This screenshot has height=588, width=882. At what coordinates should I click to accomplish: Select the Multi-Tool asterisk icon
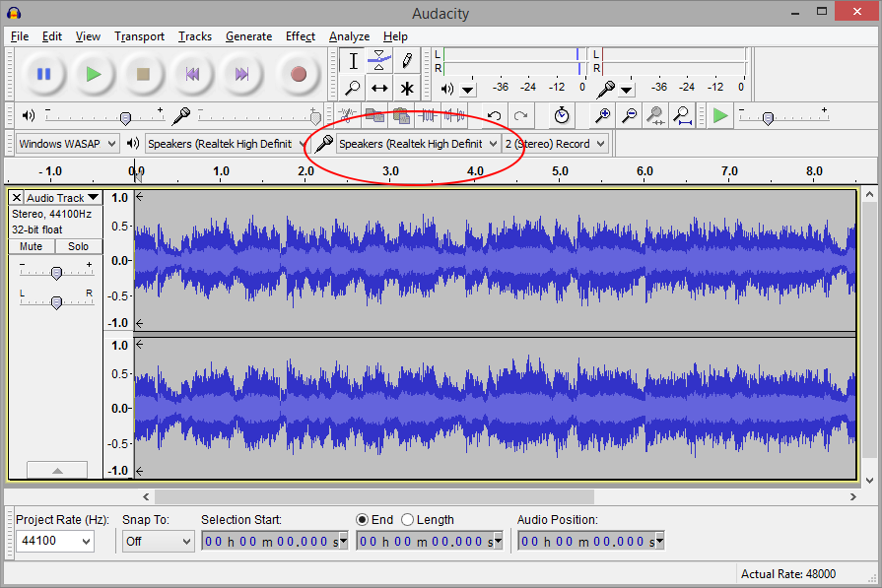(406, 88)
